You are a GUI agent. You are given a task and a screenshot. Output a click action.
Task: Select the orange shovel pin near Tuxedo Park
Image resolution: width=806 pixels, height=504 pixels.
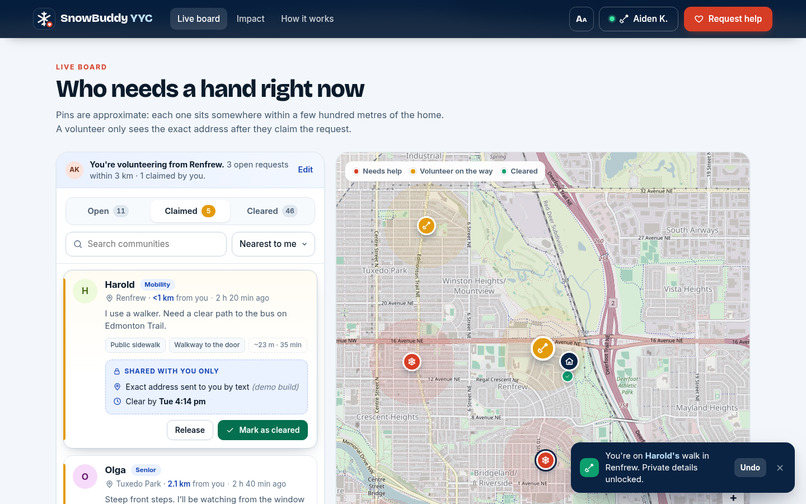pyautogui.click(x=426, y=225)
